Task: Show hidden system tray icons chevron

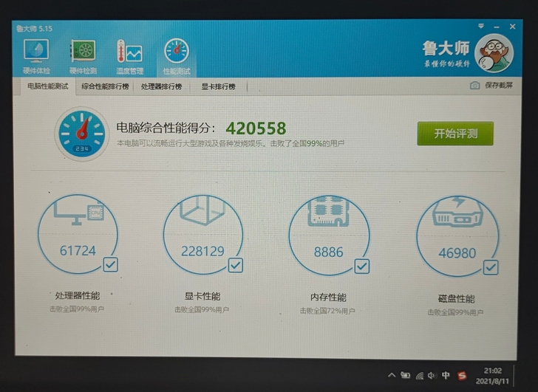Action: coord(392,375)
